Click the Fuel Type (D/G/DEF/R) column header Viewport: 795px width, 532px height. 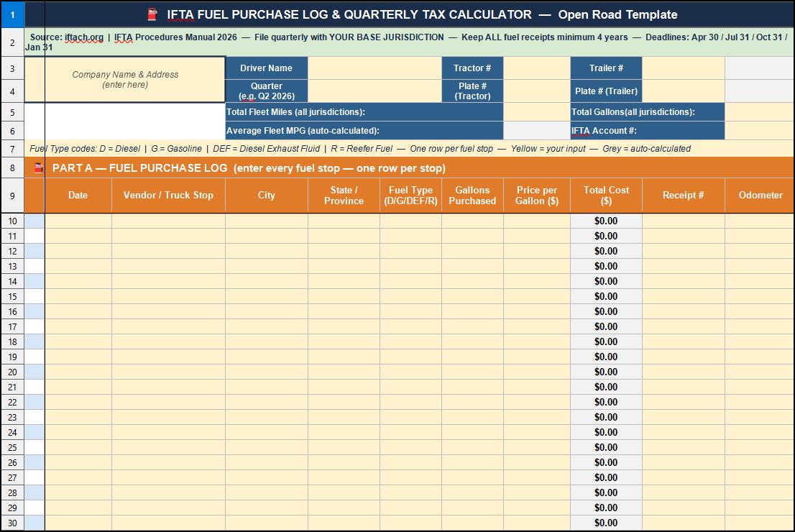[x=410, y=196]
